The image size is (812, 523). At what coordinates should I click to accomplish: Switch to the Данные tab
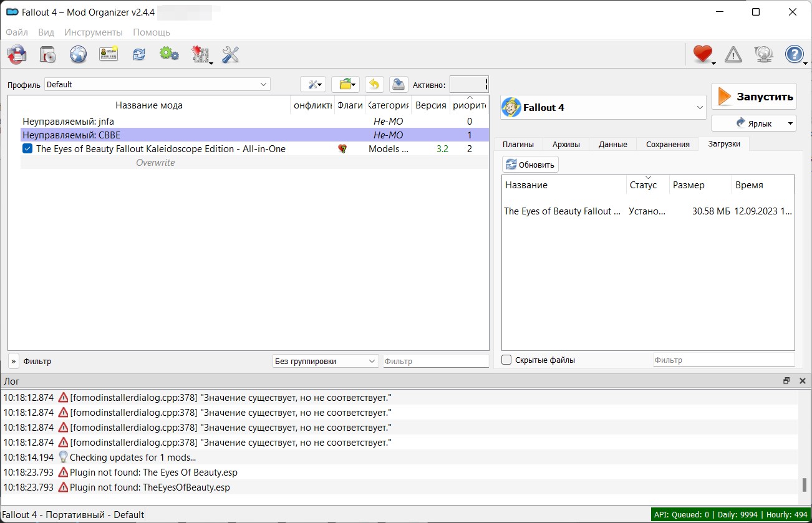click(613, 144)
